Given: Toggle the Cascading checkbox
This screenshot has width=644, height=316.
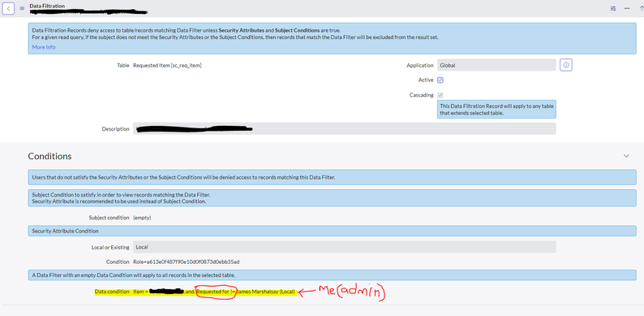Looking at the screenshot, I should [x=440, y=95].
